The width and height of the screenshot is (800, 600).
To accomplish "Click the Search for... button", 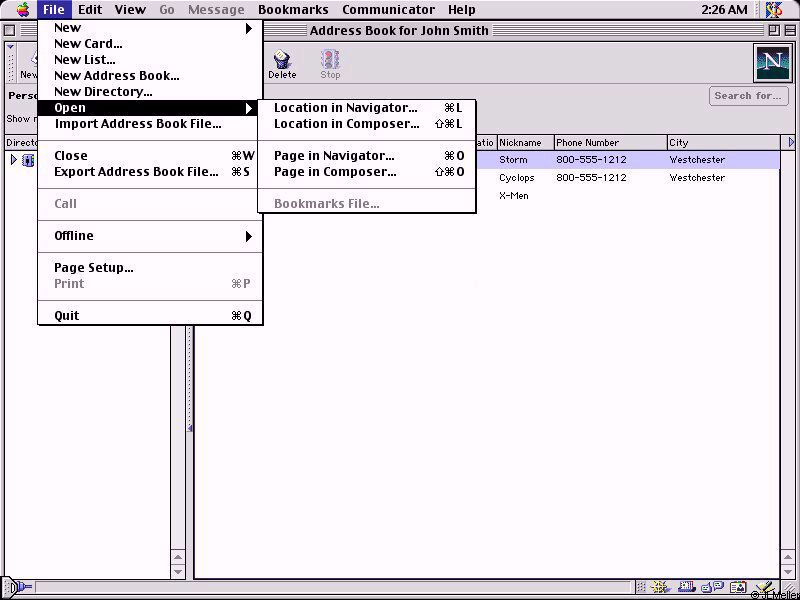I will point(747,96).
